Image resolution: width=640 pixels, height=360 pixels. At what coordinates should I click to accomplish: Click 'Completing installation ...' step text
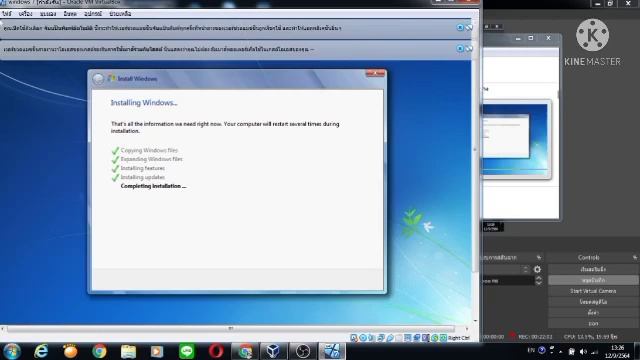click(x=153, y=186)
